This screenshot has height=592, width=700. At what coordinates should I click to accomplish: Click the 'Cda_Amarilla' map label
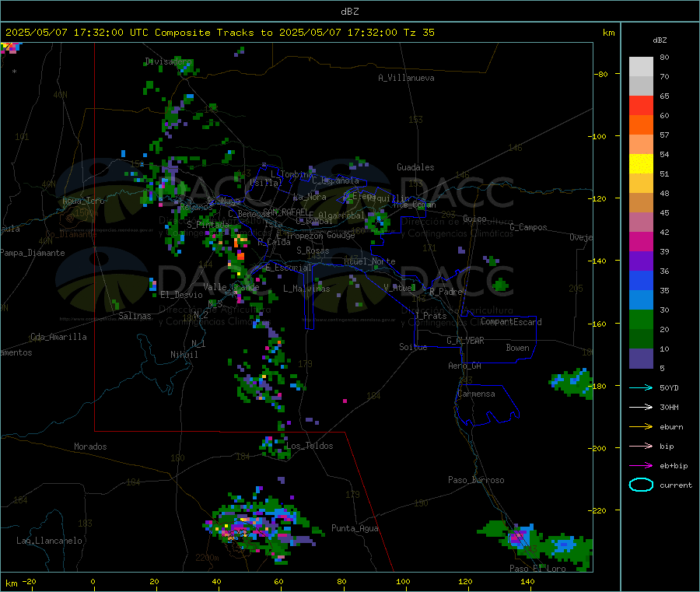pos(58,337)
